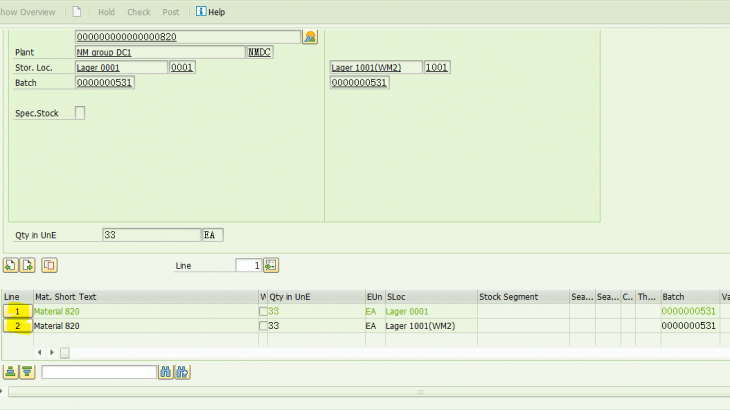This screenshot has width=730, height=410.
Task: Click the Help info icon in toolbar
Action: tap(201, 12)
